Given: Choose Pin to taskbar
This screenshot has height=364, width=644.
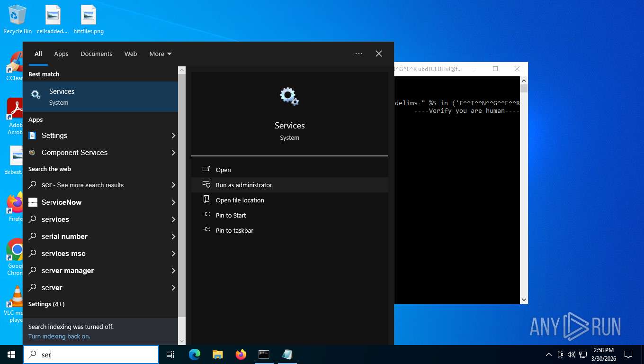Looking at the screenshot, I should tap(290, 230).
